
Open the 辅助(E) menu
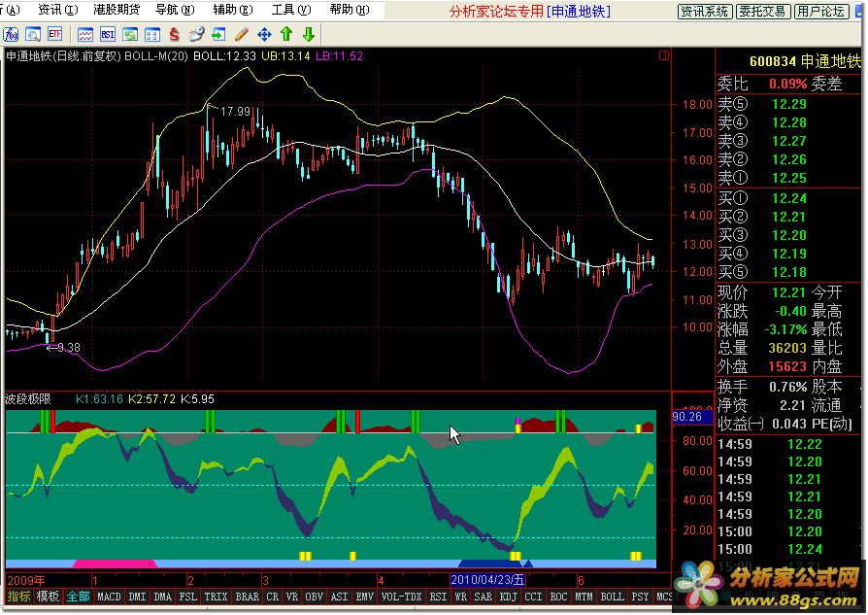233,10
